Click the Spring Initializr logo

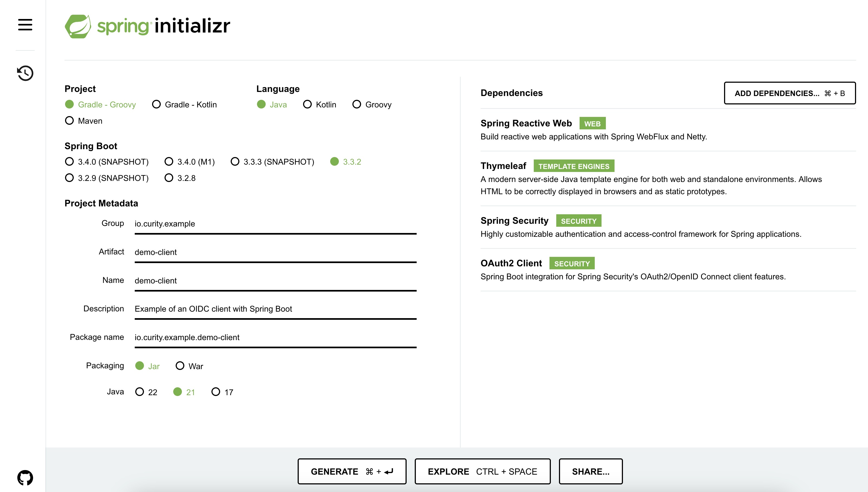(147, 26)
